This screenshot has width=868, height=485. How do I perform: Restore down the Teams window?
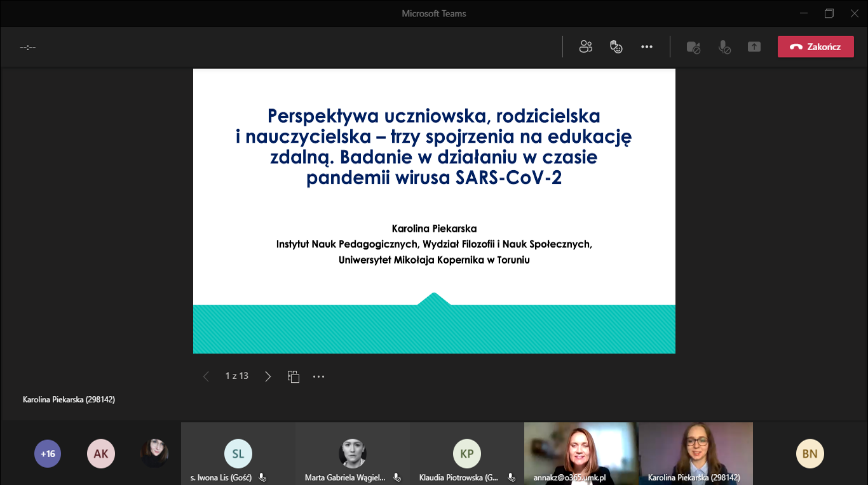click(x=829, y=13)
